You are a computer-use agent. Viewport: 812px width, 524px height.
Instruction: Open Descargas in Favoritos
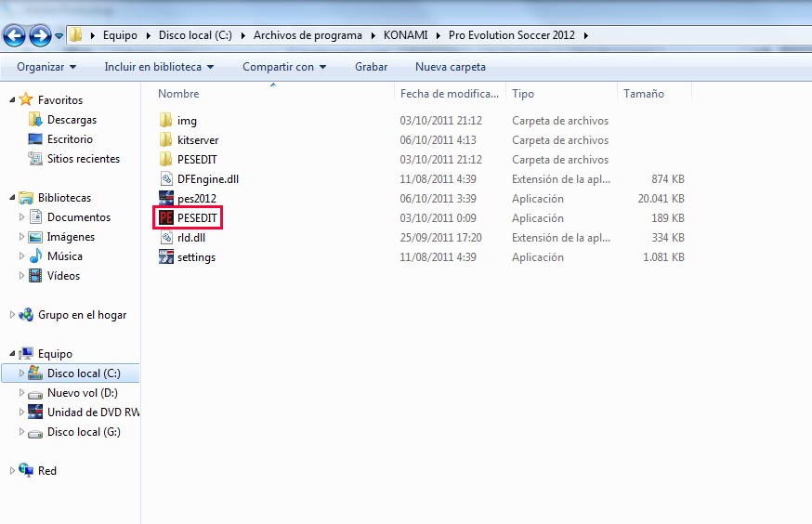tap(72, 120)
